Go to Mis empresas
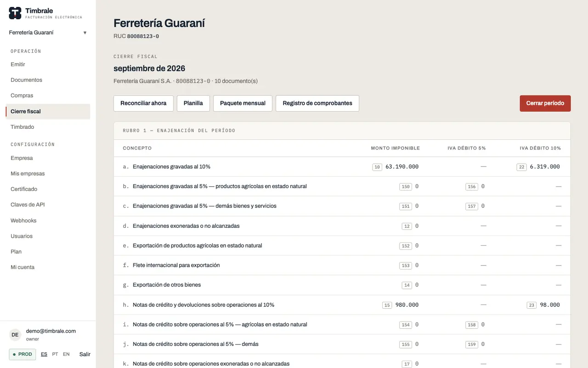 pyautogui.click(x=28, y=173)
